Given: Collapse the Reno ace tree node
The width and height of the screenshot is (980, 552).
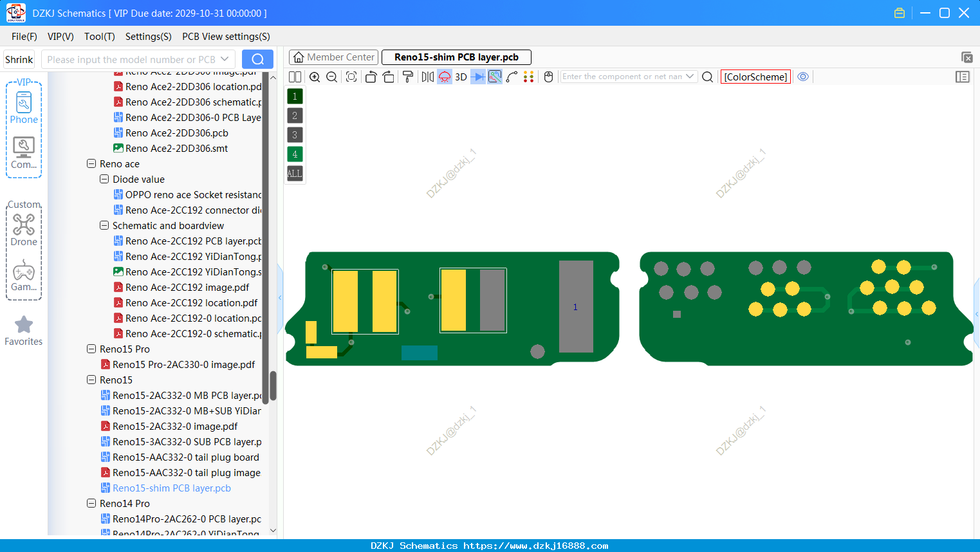Looking at the screenshot, I should pyautogui.click(x=91, y=164).
